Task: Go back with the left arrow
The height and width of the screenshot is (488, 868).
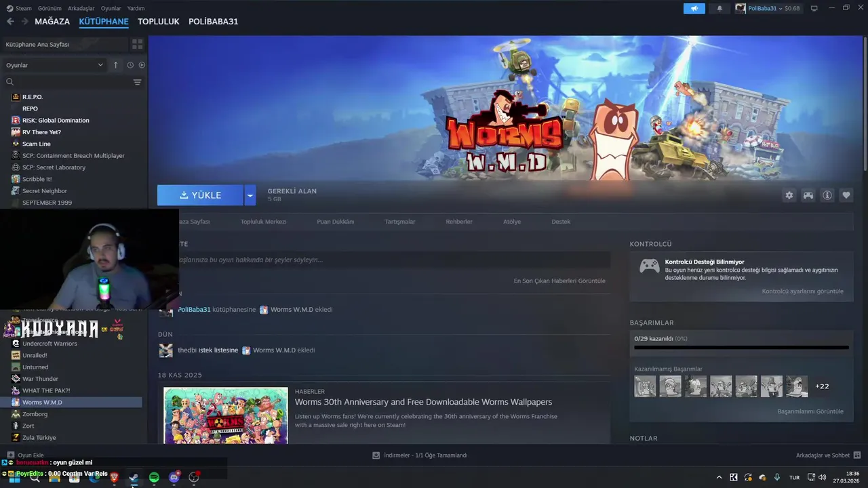Action: coord(10,22)
